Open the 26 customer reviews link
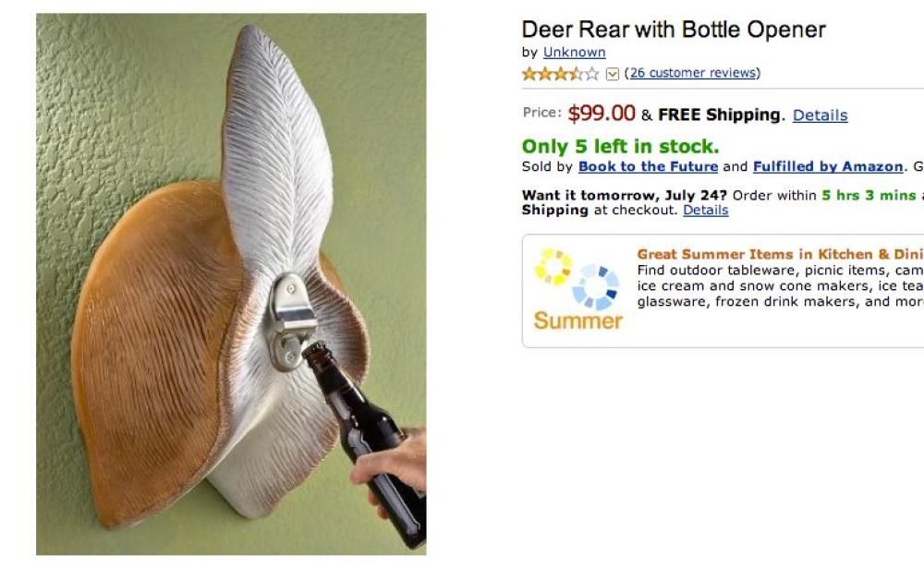Image resolution: width=924 pixels, height=581 pixels. pos(693,73)
